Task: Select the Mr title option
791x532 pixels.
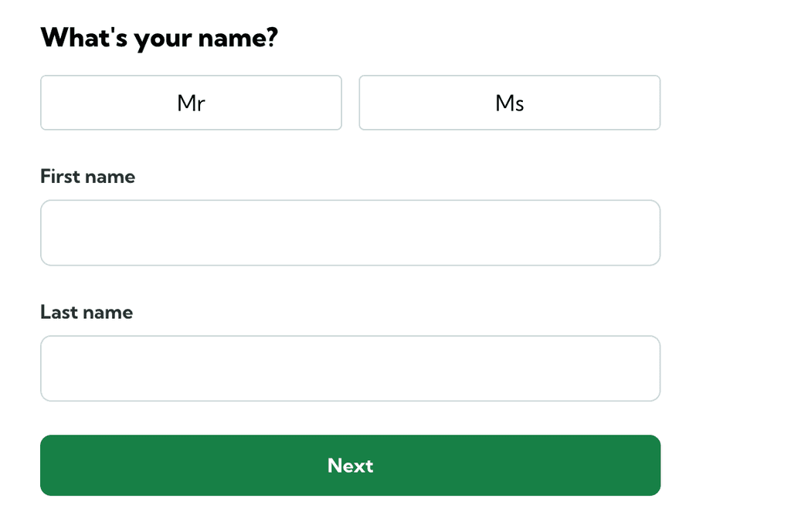Action: [x=191, y=103]
